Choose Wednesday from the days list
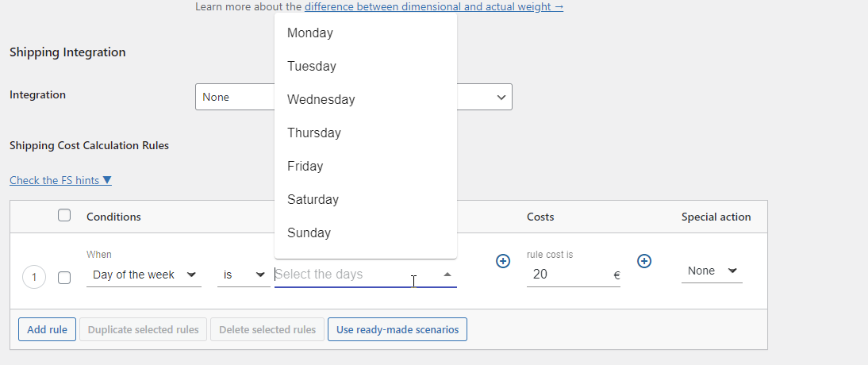This screenshot has height=365, width=868. [x=365, y=100]
